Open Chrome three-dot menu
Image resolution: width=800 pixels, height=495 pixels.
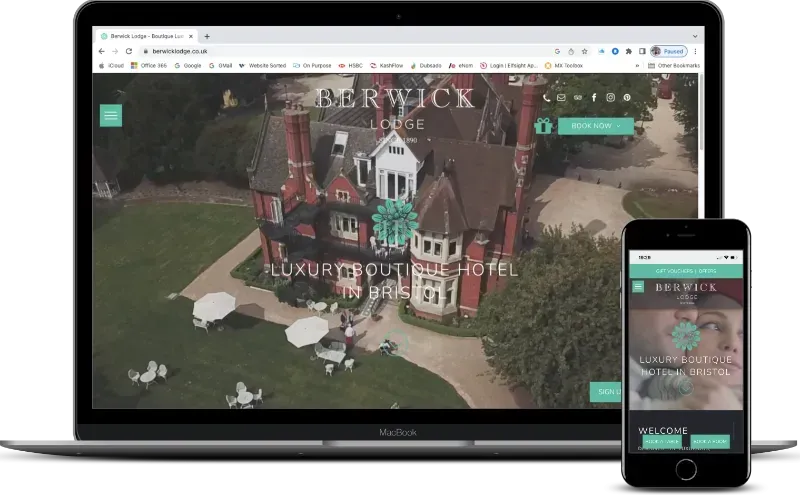click(x=695, y=51)
